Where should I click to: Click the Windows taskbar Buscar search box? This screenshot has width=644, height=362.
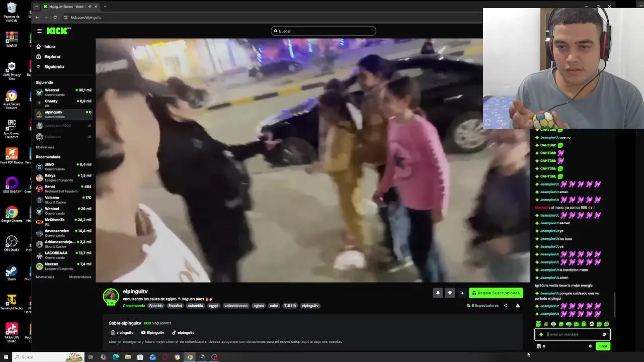pyautogui.click(x=48, y=357)
